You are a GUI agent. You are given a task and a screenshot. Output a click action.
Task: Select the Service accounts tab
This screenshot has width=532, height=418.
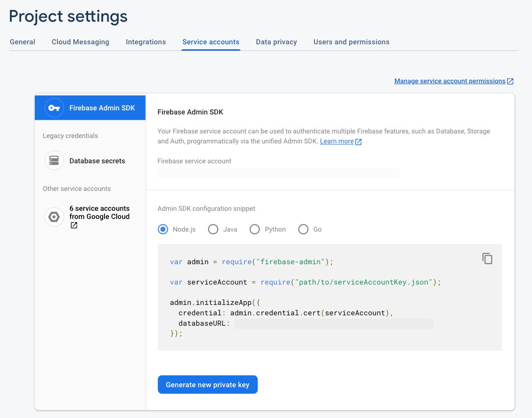coord(211,42)
